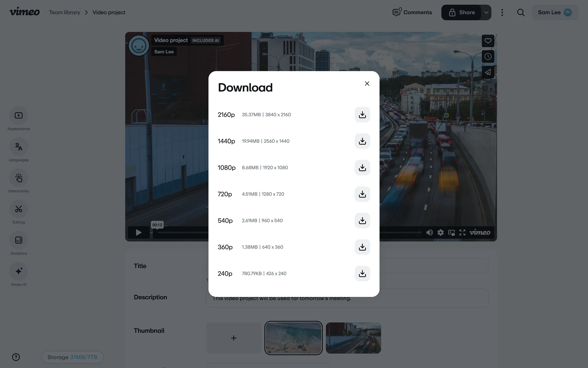The height and width of the screenshot is (368, 588).
Task: Open the three-dot more options menu
Action: point(502,13)
